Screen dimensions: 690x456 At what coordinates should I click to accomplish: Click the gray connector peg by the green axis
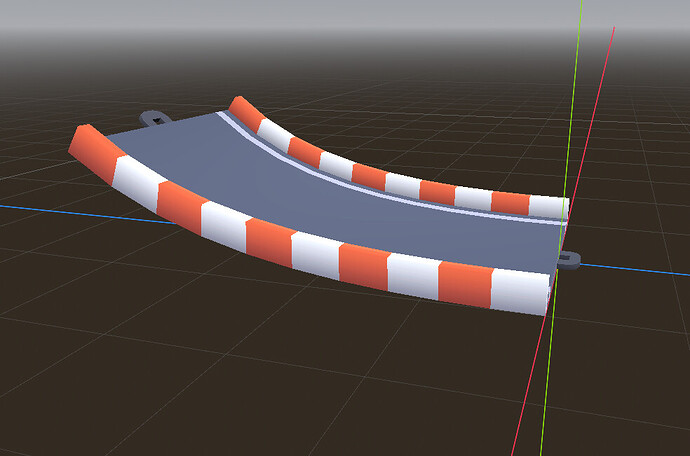tap(569, 260)
